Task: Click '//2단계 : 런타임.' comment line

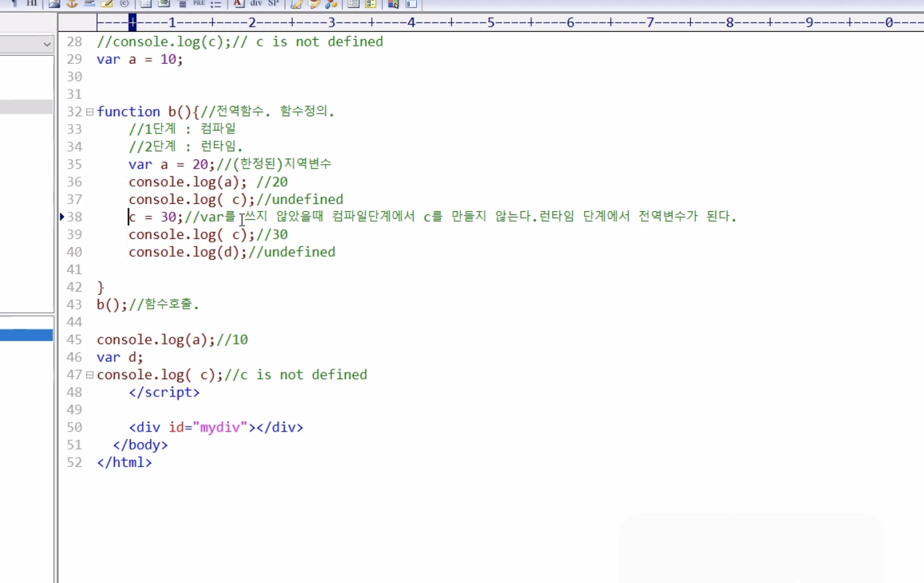Action: (x=186, y=147)
